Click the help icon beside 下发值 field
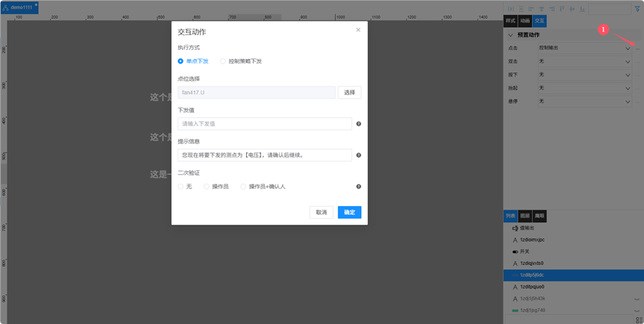Image resolution: width=644 pixels, height=324 pixels. (x=358, y=124)
